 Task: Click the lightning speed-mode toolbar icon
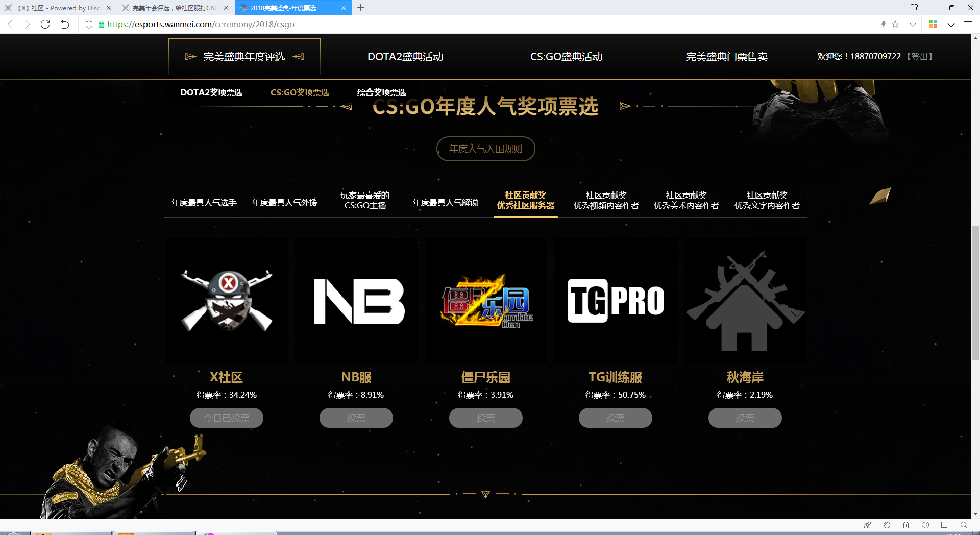pos(884,24)
